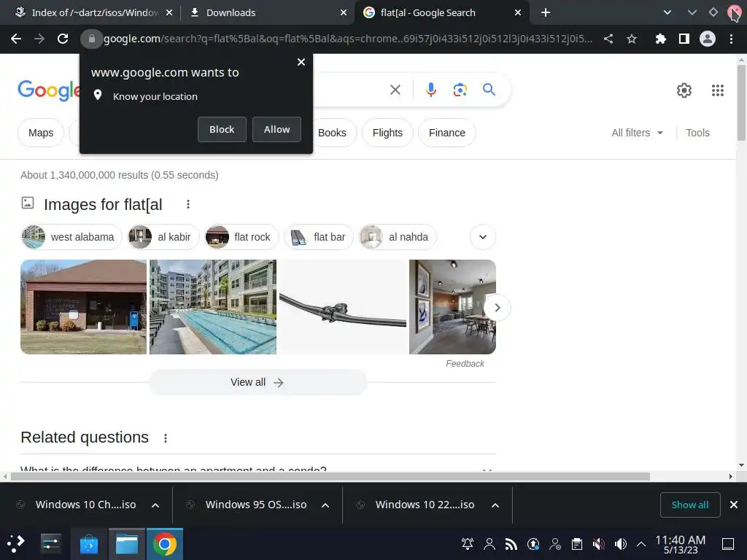Click the taskbar clock showing 11:40 AM

click(x=681, y=544)
